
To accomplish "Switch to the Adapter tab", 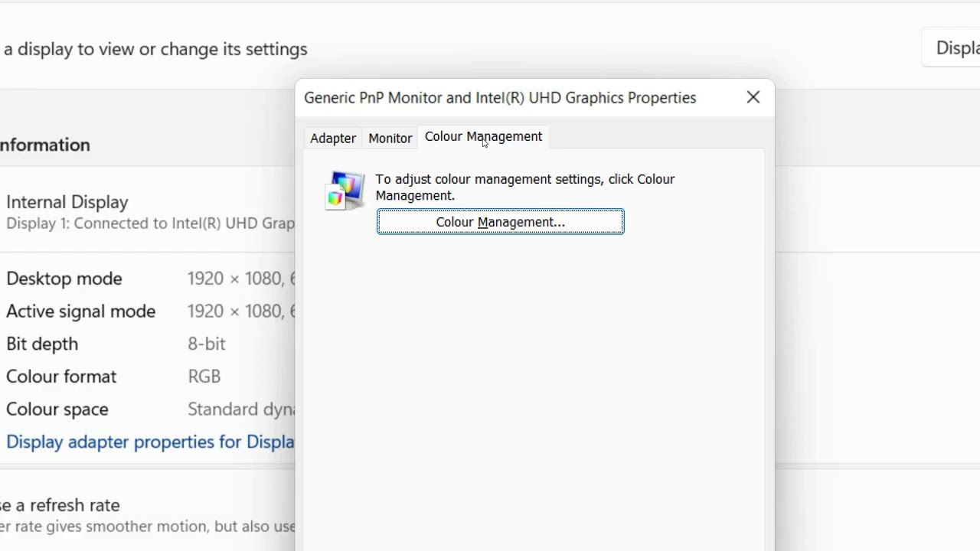I will 333,139.
